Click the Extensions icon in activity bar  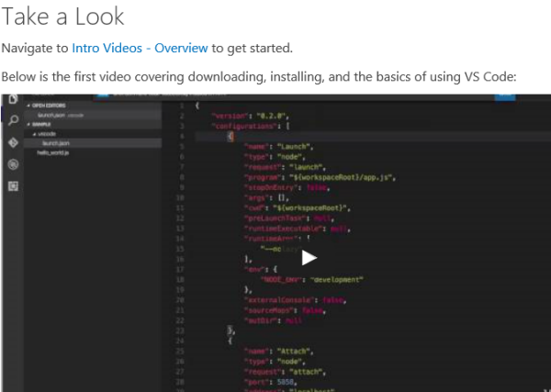[x=13, y=185]
